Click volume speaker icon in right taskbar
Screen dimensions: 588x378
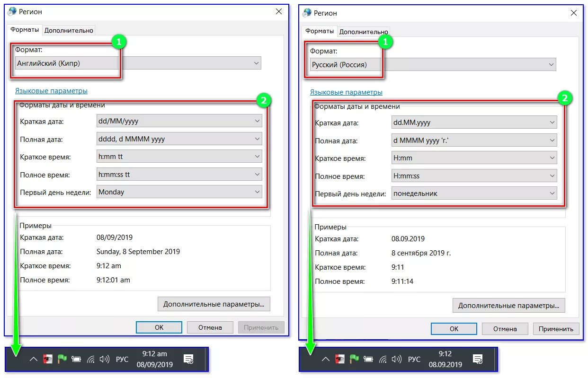(x=397, y=359)
